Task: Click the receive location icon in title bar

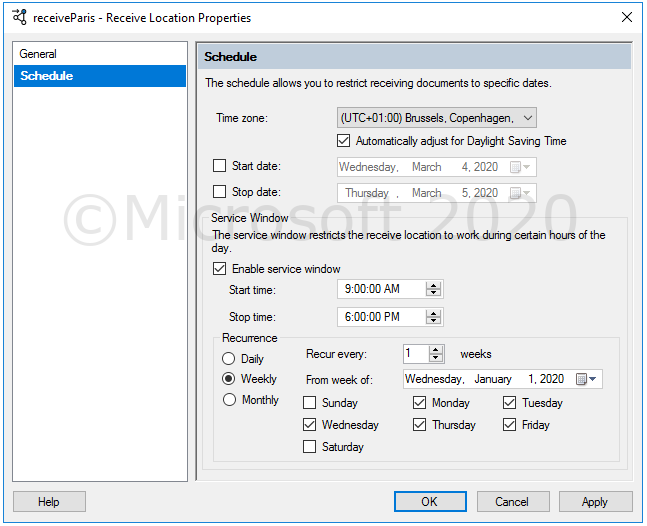Action: (x=19, y=17)
